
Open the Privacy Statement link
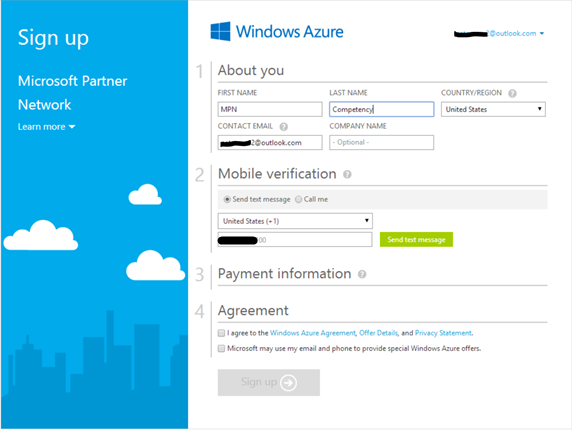click(443, 333)
